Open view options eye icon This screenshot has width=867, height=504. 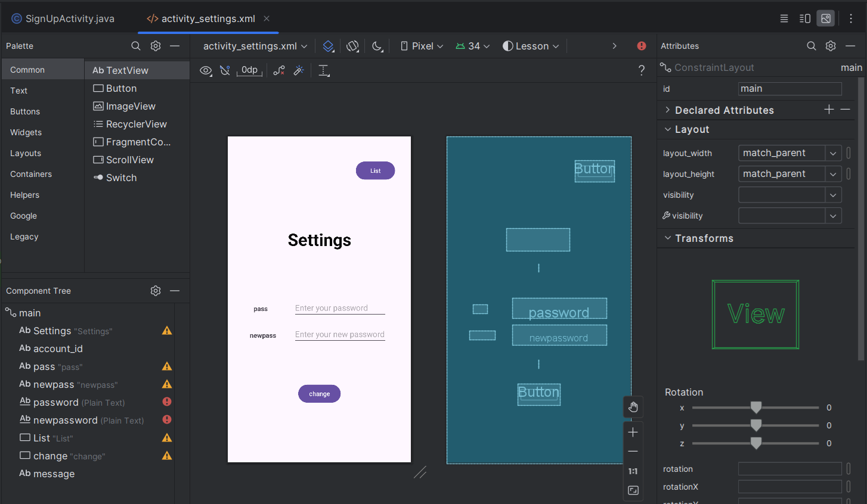(206, 70)
